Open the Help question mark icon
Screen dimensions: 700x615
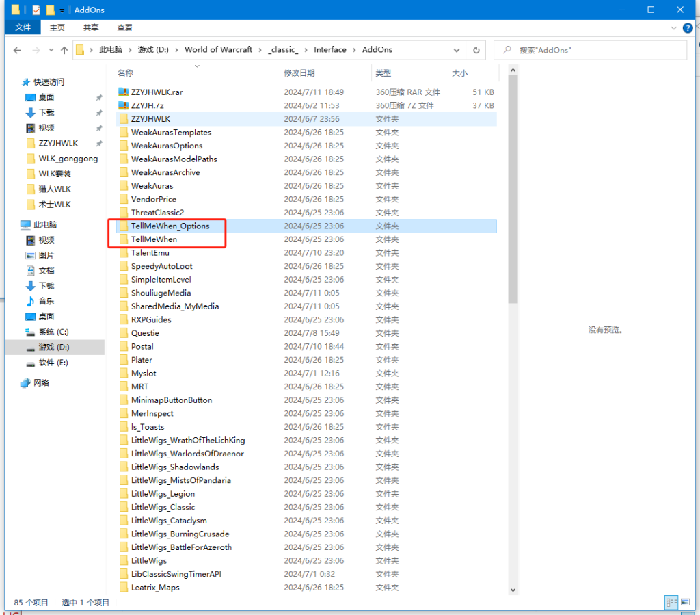686,28
